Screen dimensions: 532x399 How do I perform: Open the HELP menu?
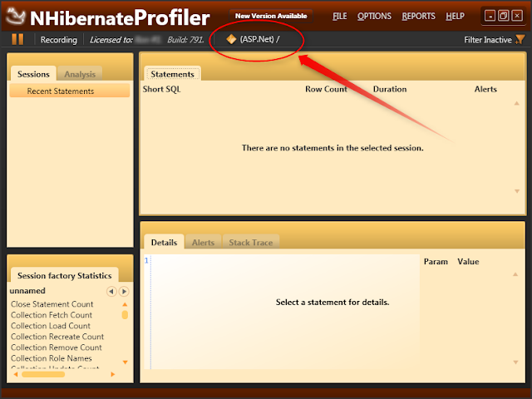pyautogui.click(x=455, y=17)
